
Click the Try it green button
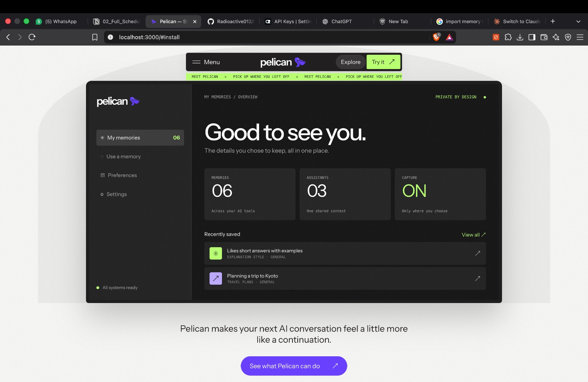[x=383, y=62]
